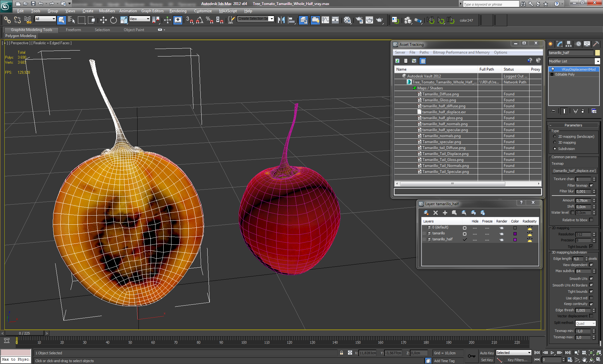Click the Play Animation button
603x364 pixels.
(552, 353)
